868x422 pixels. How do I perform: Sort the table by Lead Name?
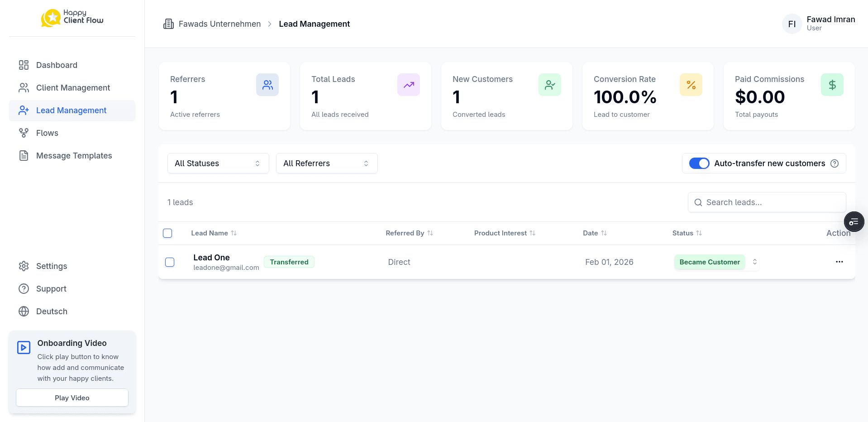tap(214, 233)
